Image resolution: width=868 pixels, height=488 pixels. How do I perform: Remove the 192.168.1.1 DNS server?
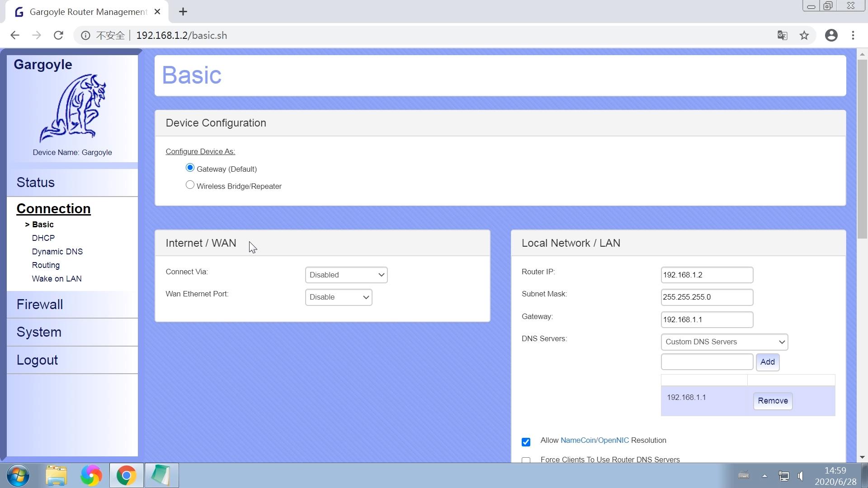[x=772, y=401]
